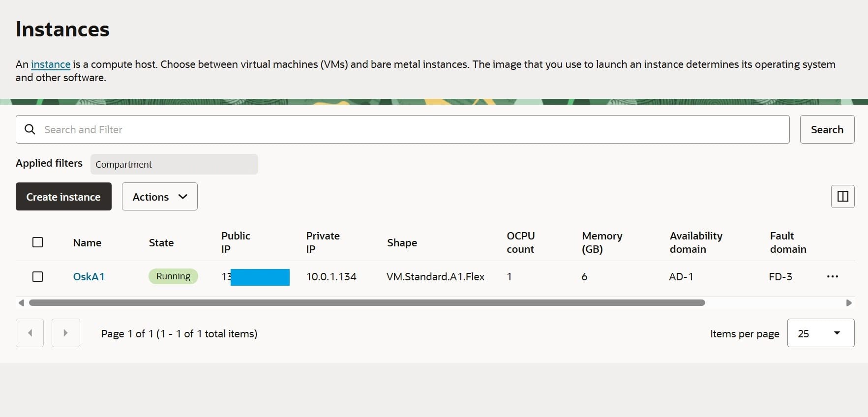
Task: Open the instance documentation link
Action: [x=51, y=64]
